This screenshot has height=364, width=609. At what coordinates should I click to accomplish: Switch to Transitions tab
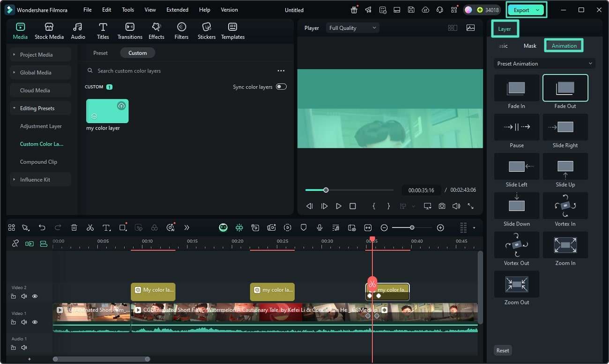[x=130, y=31]
